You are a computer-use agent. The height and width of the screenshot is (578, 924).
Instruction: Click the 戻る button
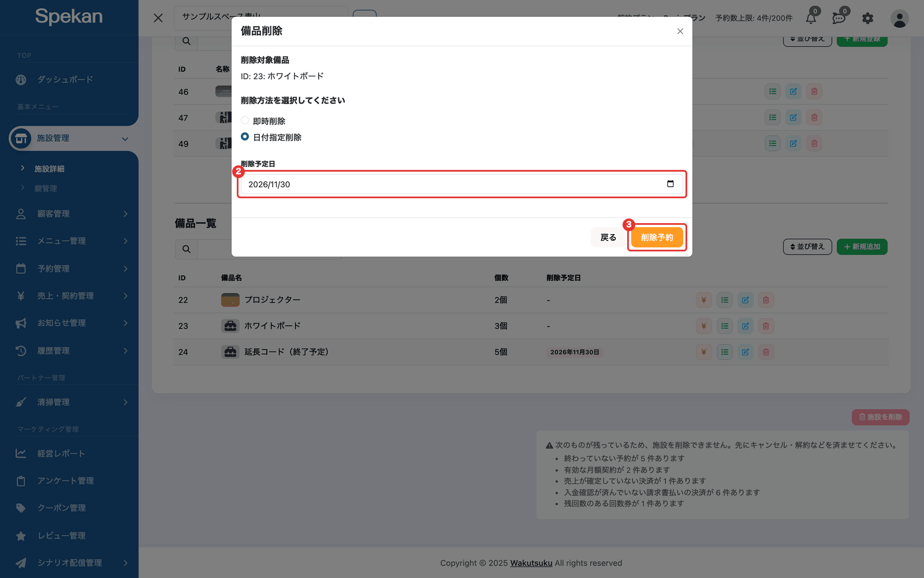608,238
